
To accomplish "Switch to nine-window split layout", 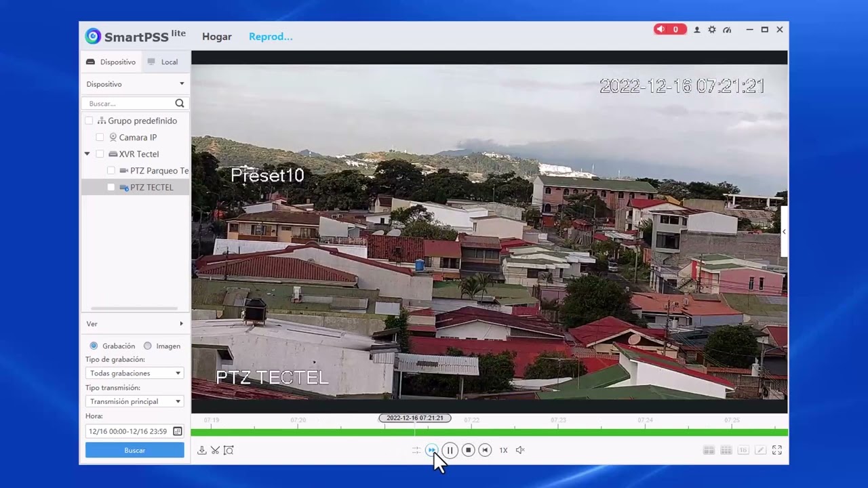I will click(x=726, y=450).
